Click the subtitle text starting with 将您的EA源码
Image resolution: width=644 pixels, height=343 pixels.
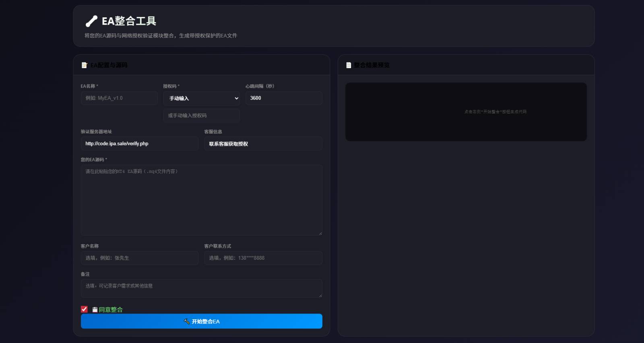pyautogui.click(x=161, y=36)
